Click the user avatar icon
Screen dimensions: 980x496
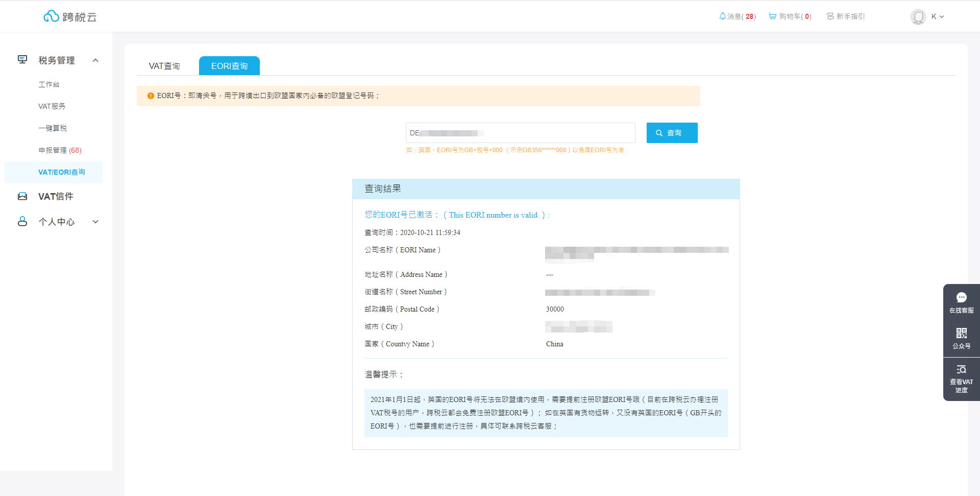tap(918, 17)
